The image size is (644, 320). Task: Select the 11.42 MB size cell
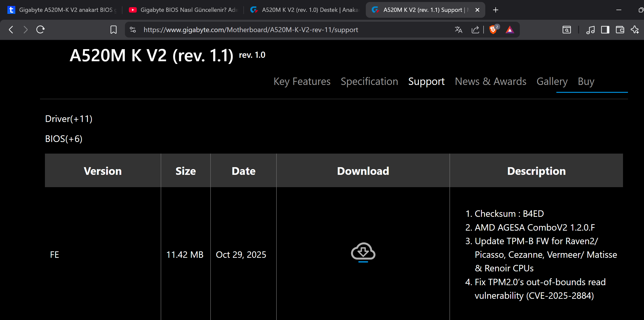point(185,255)
